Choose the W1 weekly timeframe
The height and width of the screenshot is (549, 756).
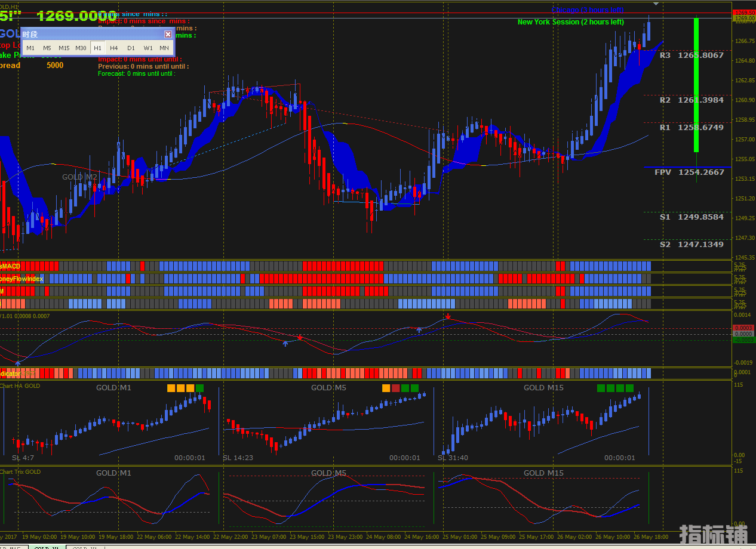point(147,48)
